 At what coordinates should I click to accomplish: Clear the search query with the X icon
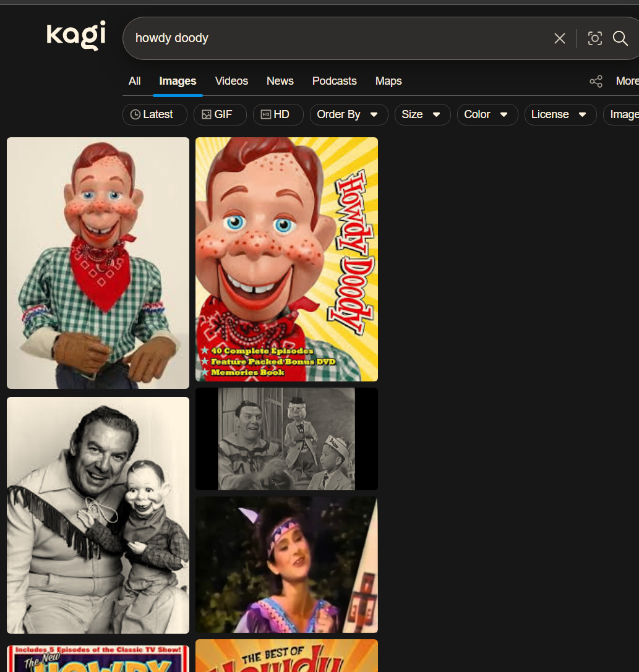coord(560,38)
